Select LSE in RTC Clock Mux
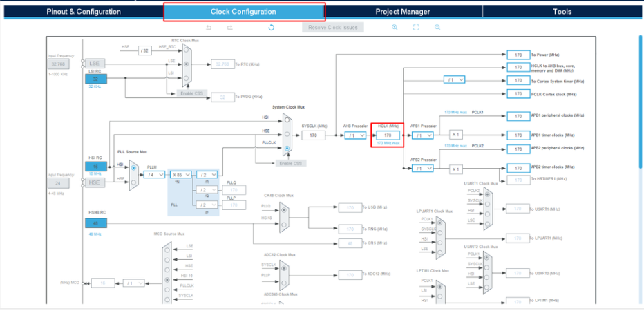The height and width of the screenshot is (311, 644). tap(187, 64)
